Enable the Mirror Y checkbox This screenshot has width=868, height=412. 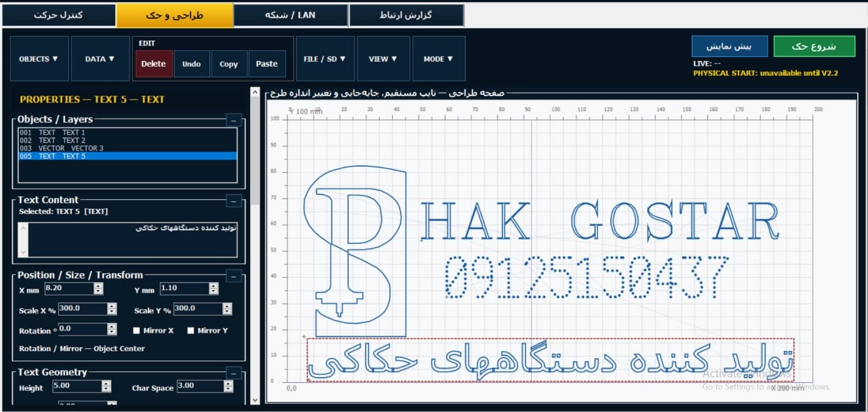tap(191, 331)
